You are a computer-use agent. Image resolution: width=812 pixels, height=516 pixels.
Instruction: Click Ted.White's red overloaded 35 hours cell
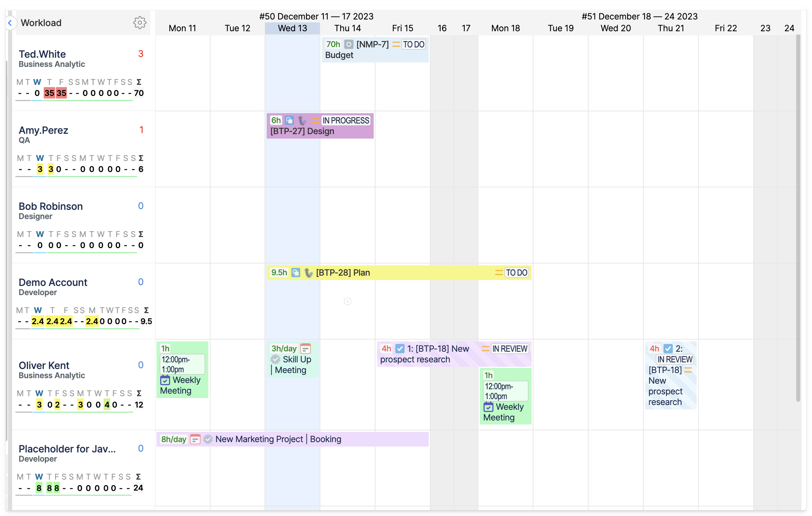tap(49, 93)
